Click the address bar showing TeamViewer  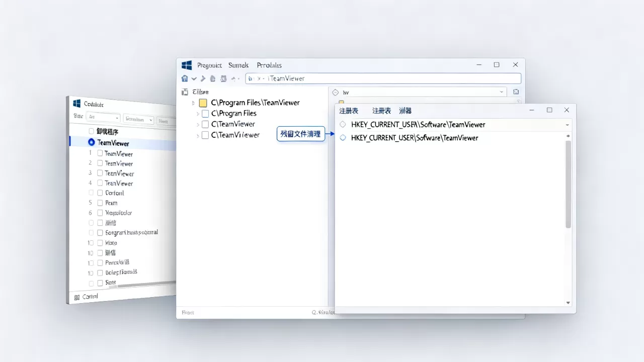[x=383, y=78]
